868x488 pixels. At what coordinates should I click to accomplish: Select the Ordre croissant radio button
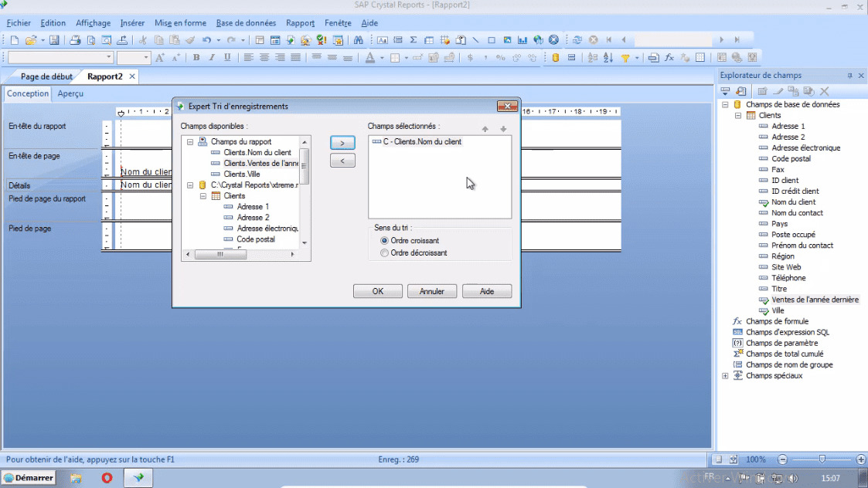(x=385, y=241)
